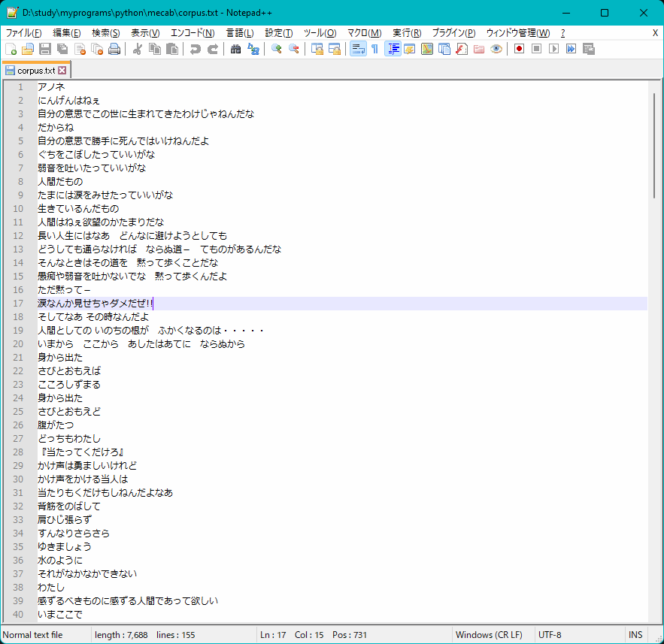Click line number 28 in the margin

point(18,452)
